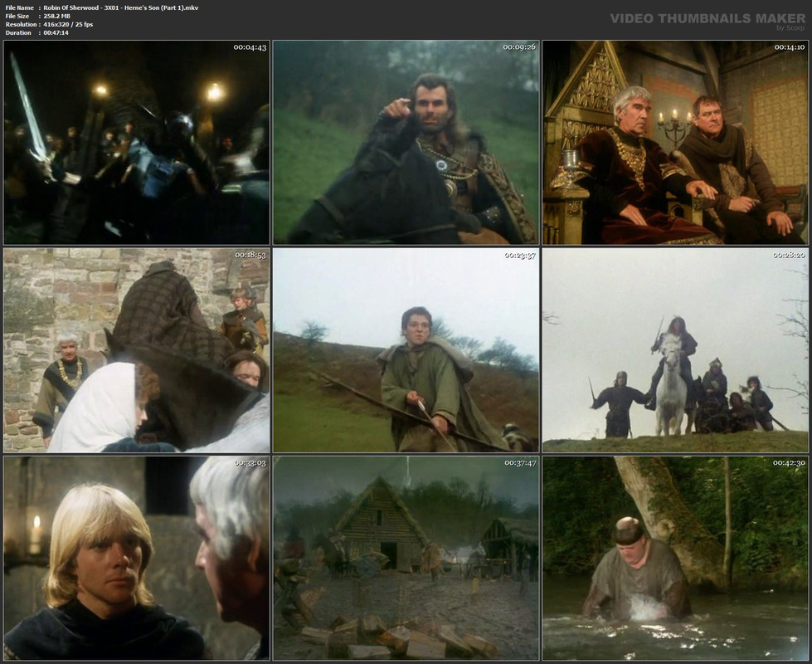Select the thumbnail at 00:37:47
The height and width of the screenshot is (664, 812).
click(406, 559)
